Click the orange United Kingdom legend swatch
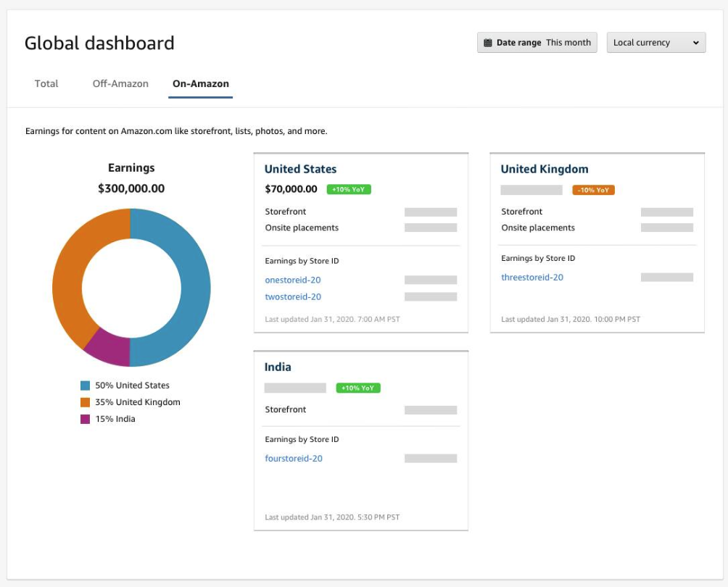Screen dimensions: 728x587 pyautogui.click(x=85, y=402)
